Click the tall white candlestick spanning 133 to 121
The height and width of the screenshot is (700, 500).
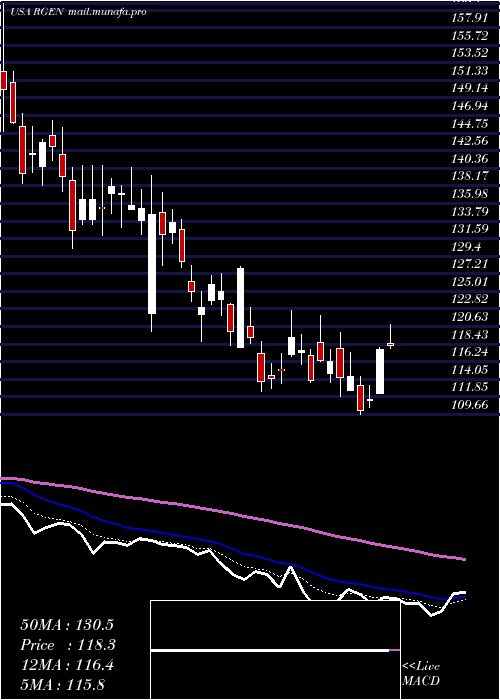coord(152,264)
